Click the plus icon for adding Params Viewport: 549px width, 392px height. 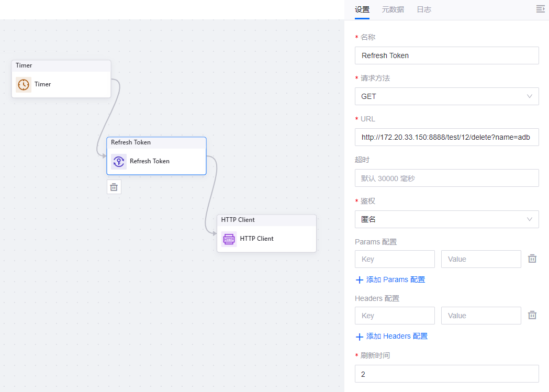tap(360, 280)
